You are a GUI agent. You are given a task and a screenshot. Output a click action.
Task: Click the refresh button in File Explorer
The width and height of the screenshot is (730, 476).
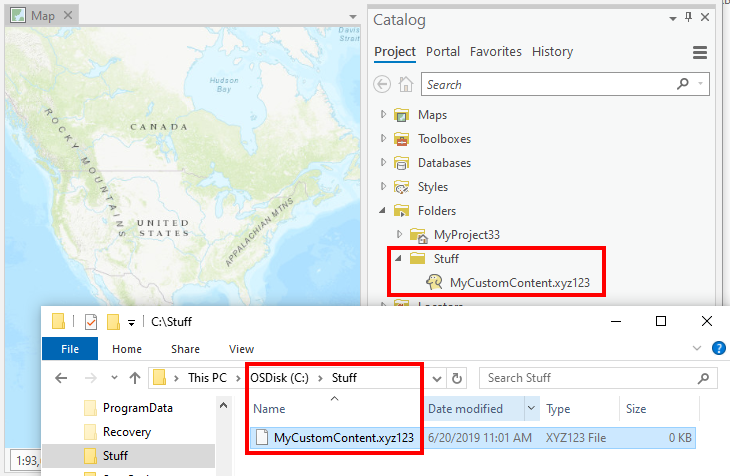click(x=458, y=378)
